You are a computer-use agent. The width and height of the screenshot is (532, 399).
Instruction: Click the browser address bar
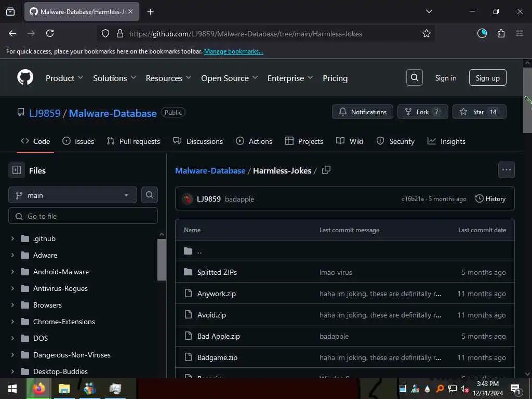click(x=264, y=33)
